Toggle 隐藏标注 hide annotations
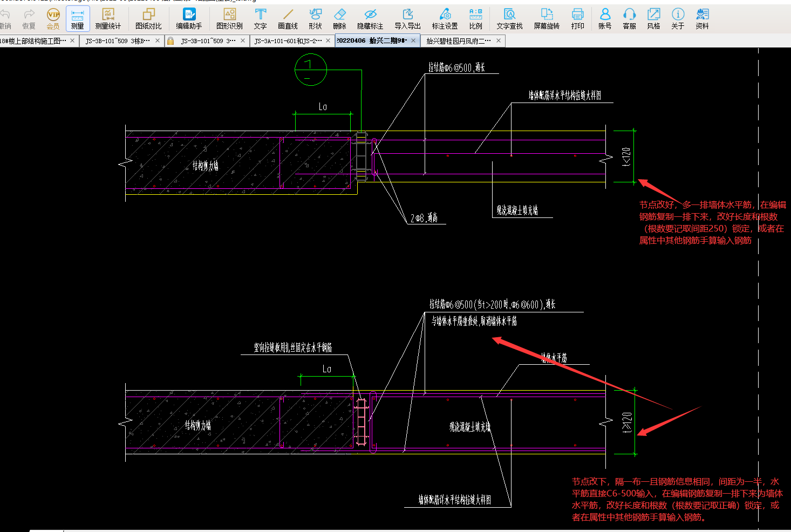Screen dimensions: 791x532 coord(370,19)
